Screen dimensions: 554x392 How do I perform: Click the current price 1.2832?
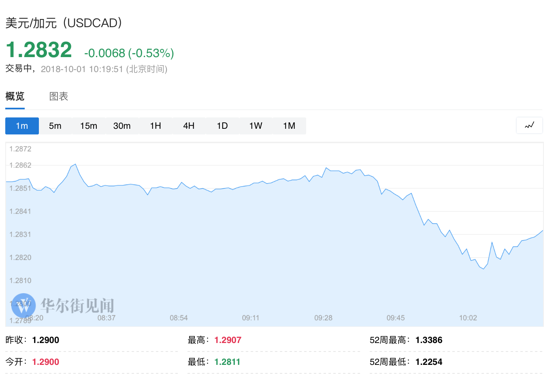click(39, 50)
